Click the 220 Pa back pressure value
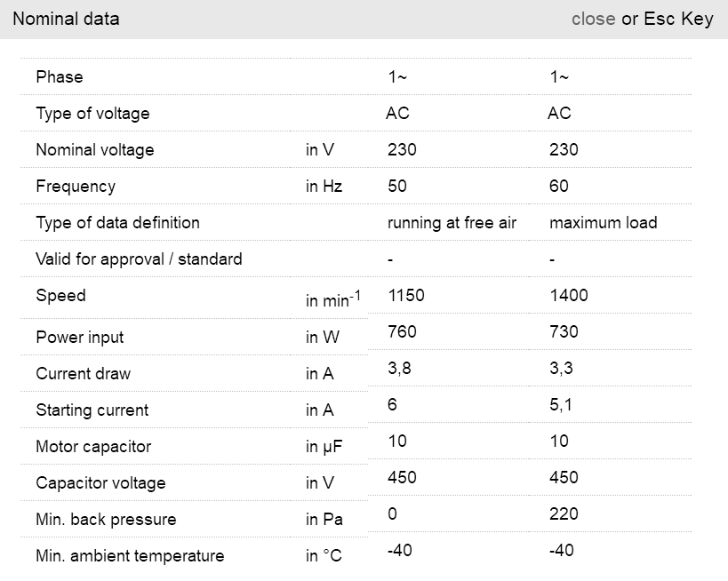Viewport: 728px width, 581px height. 564,514
